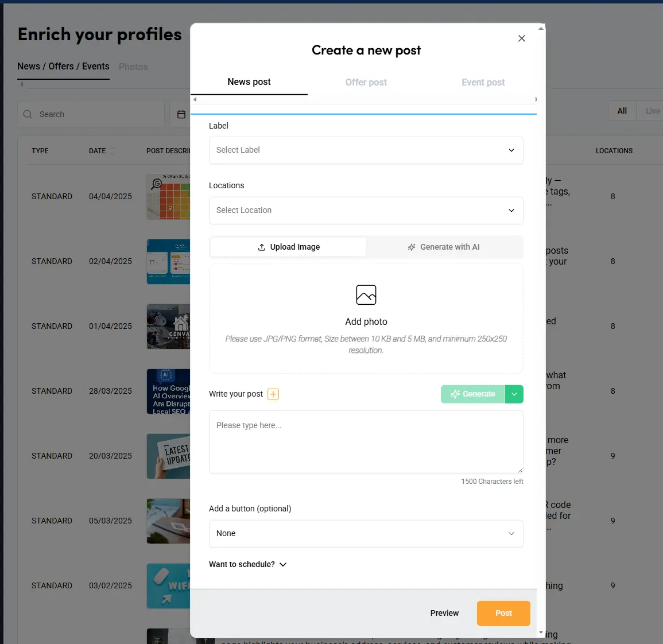Switch to the Event post tab
Screen dimensions: 663x644
(483, 82)
